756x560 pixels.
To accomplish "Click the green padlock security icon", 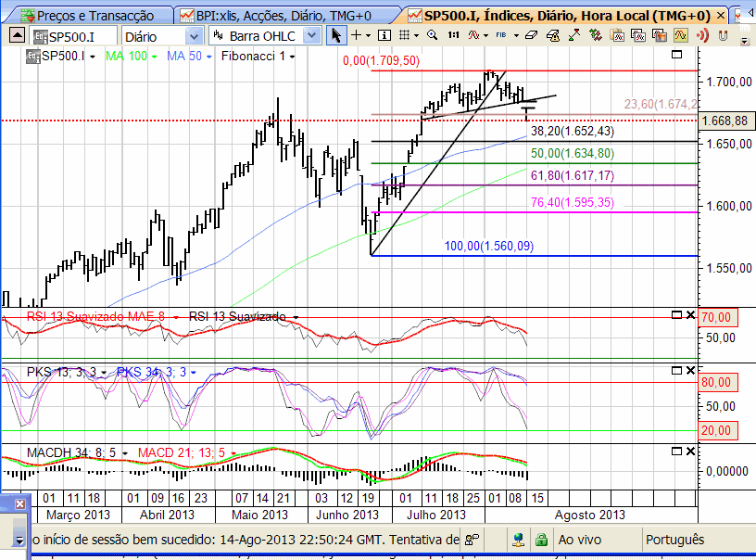I will 541,540.
